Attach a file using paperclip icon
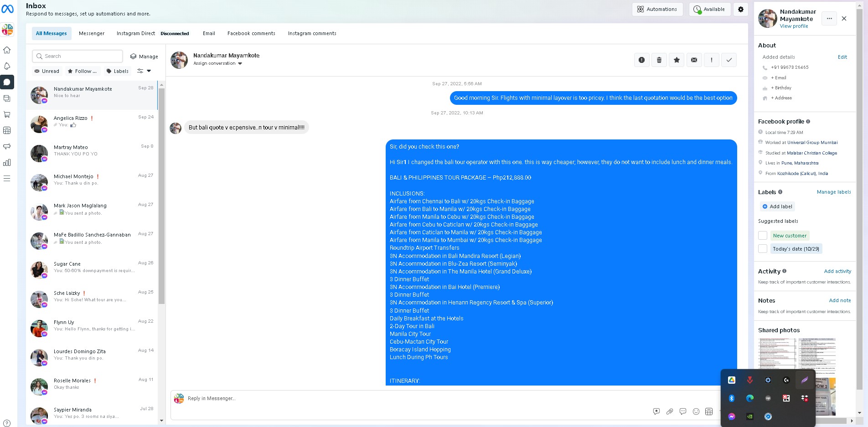 670,412
